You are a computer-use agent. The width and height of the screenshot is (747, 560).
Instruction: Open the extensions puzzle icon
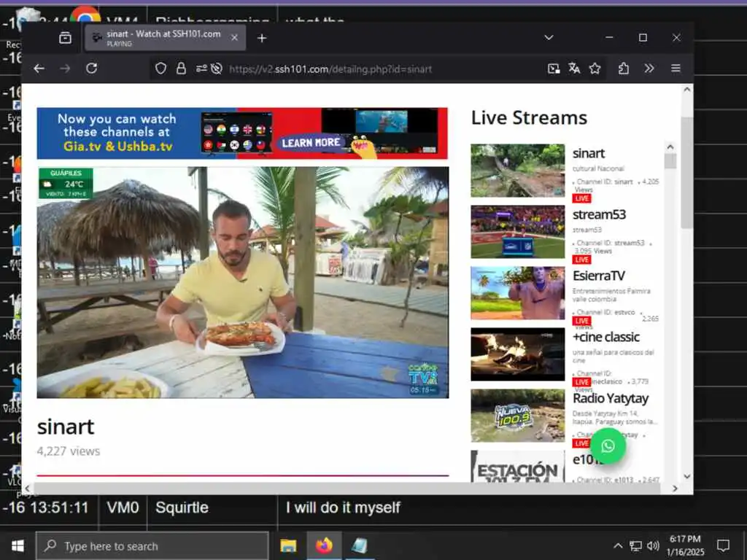[x=624, y=69]
